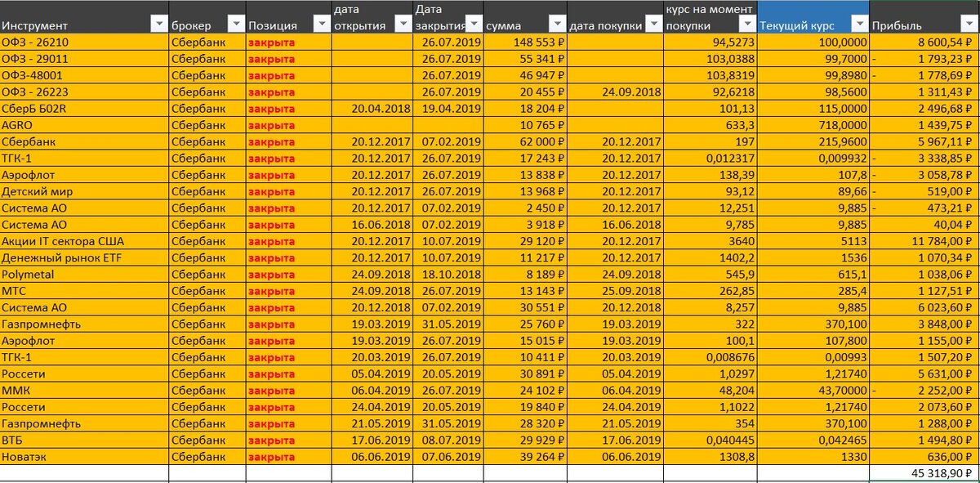The image size is (980, 483).
Task: Open the брокер column filter dropdown
Action: pyautogui.click(x=236, y=25)
